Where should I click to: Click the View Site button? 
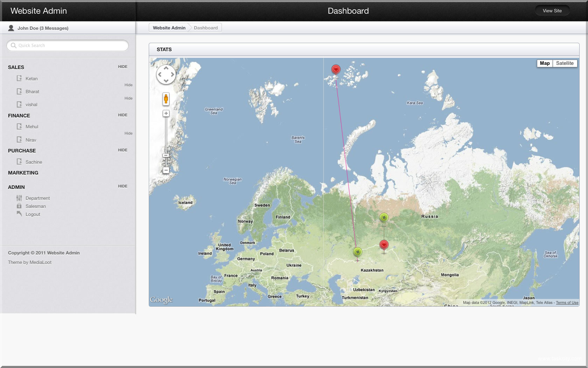pos(552,11)
